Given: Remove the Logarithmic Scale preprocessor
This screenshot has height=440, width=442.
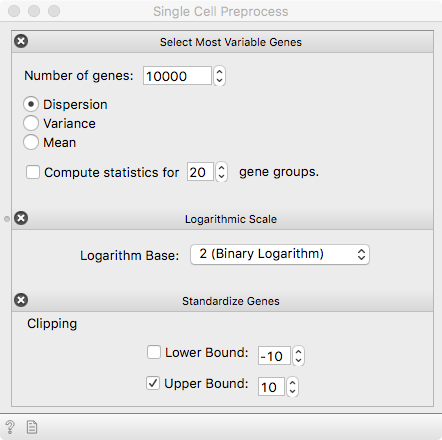Looking at the screenshot, I should click(21, 218).
